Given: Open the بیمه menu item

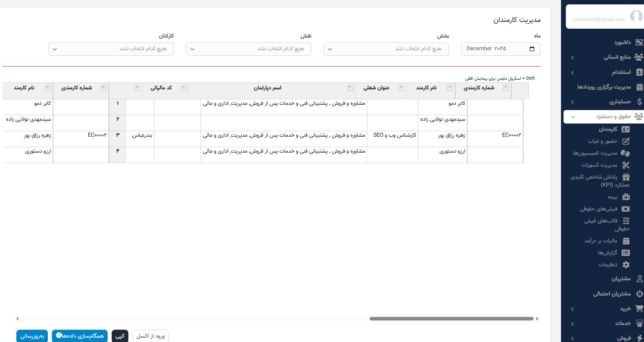Looking at the screenshot, I should pos(612,197).
